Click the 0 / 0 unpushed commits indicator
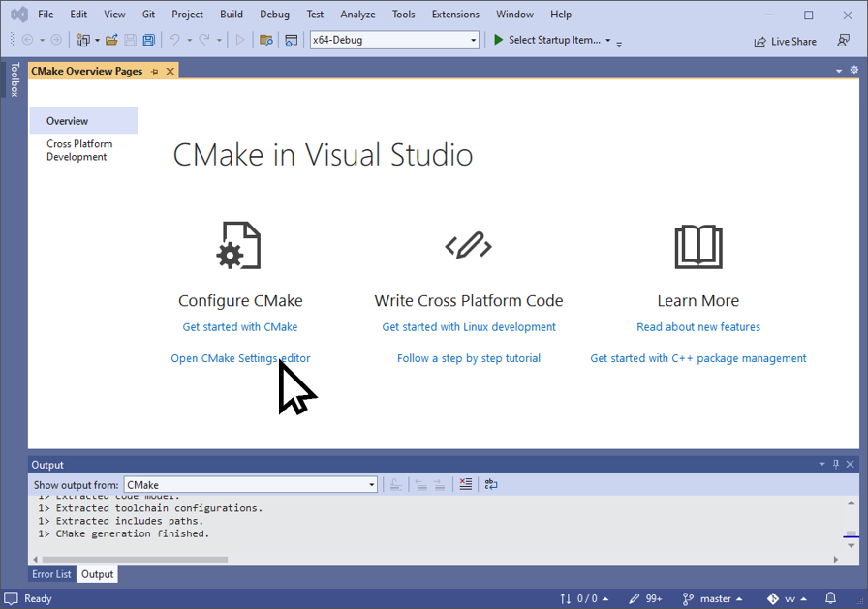The height and width of the screenshot is (609, 868). tap(583, 598)
